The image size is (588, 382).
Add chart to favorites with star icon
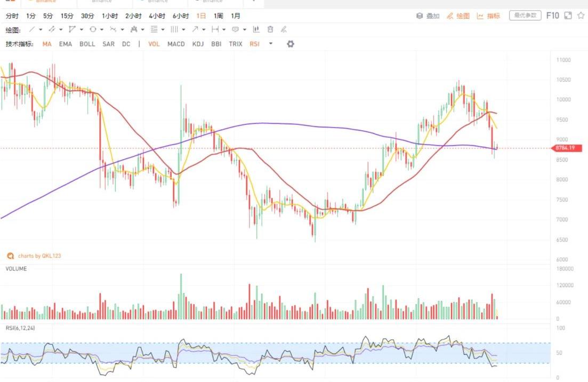point(581,15)
